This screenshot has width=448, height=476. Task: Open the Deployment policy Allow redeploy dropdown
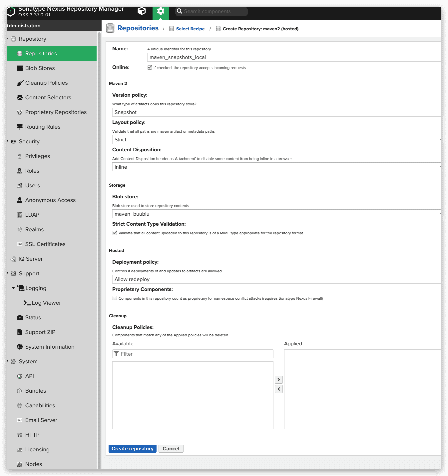coord(276,279)
